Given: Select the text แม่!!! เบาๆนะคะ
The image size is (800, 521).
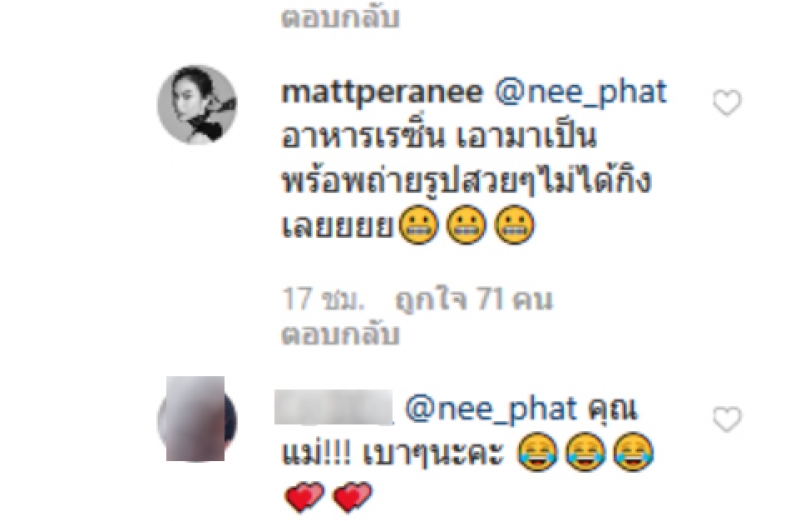Looking at the screenshot, I should (x=393, y=453).
